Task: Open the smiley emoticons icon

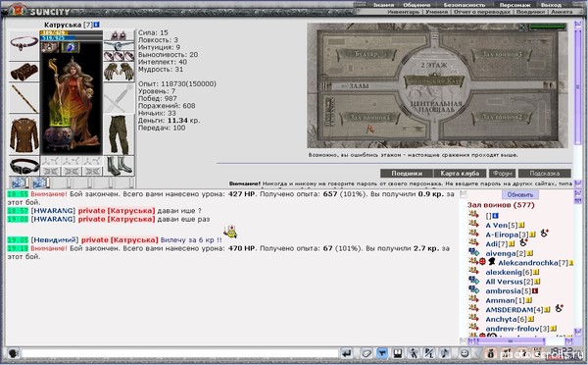Action: [x=465, y=353]
